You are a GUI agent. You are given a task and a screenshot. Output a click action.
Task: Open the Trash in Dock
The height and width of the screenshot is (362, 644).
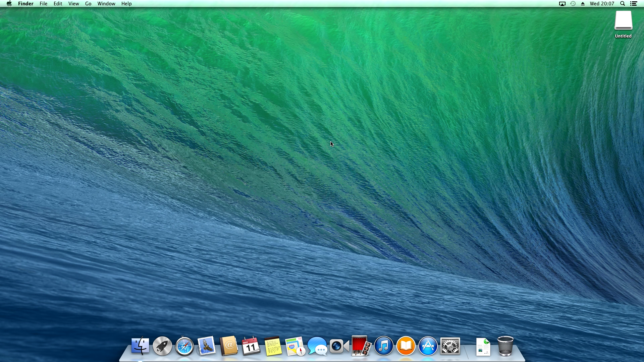[x=505, y=346]
